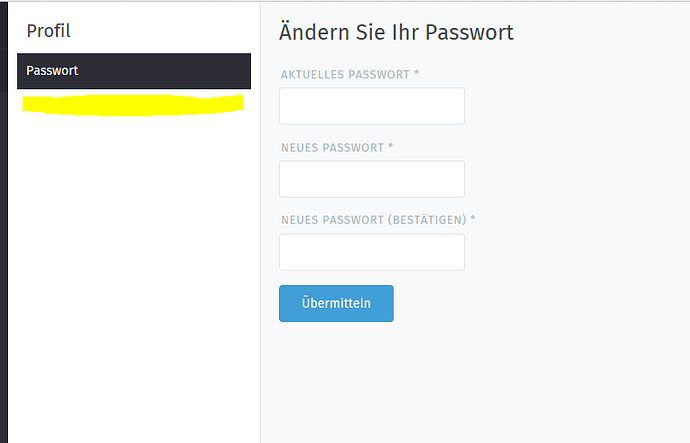Click the NEUES PASSWORT label above the second field
The height and width of the screenshot is (443, 690).
(333, 147)
